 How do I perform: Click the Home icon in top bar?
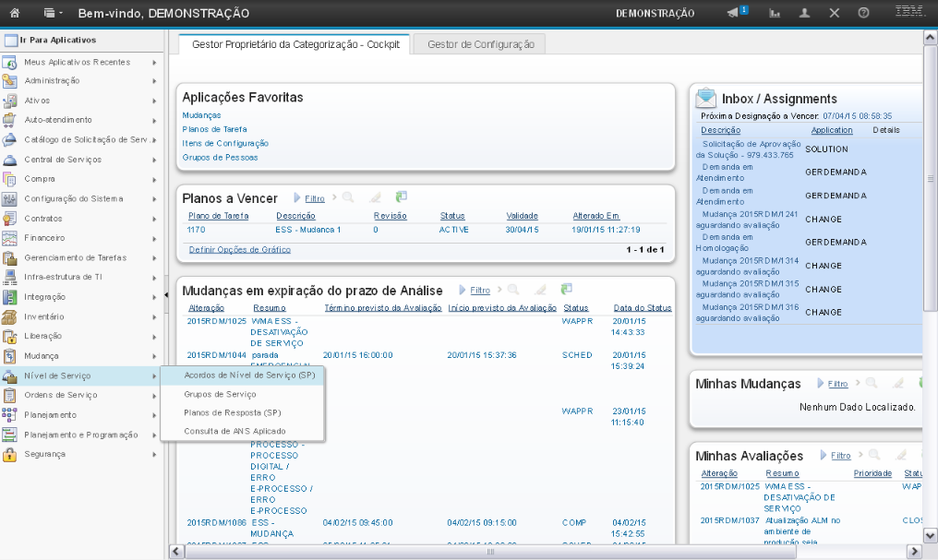click(x=17, y=13)
